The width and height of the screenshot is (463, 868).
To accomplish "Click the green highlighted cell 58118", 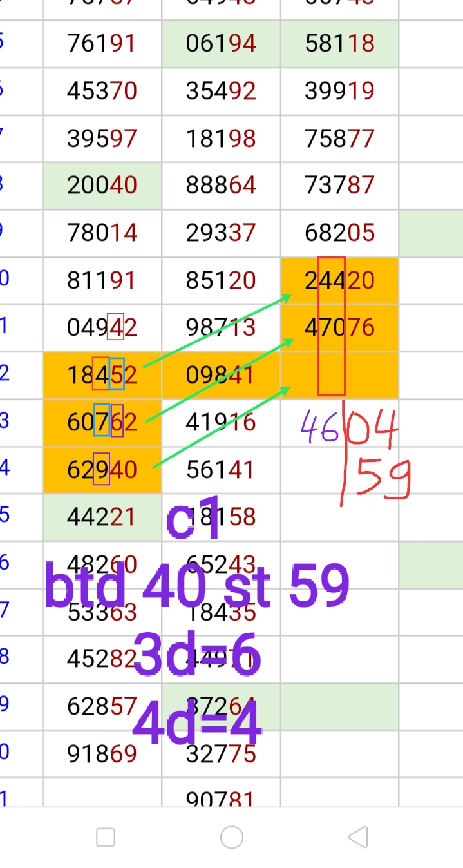I will pyautogui.click(x=339, y=43).
